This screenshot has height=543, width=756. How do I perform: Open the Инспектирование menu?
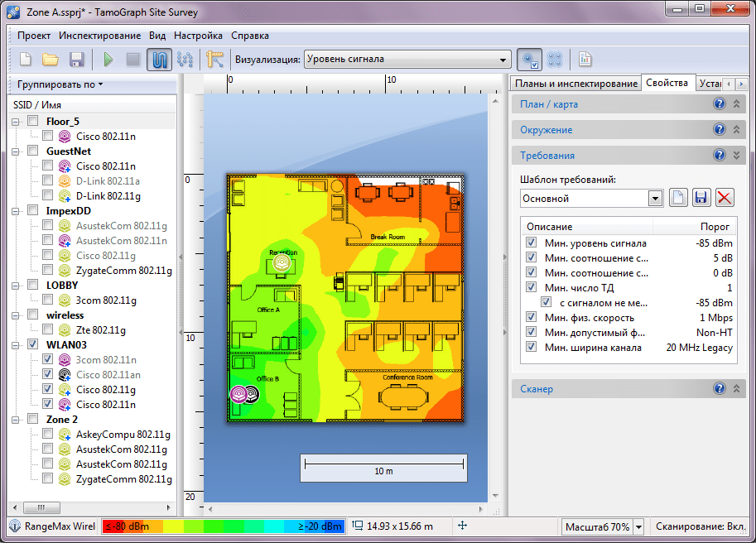pyautogui.click(x=100, y=36)
